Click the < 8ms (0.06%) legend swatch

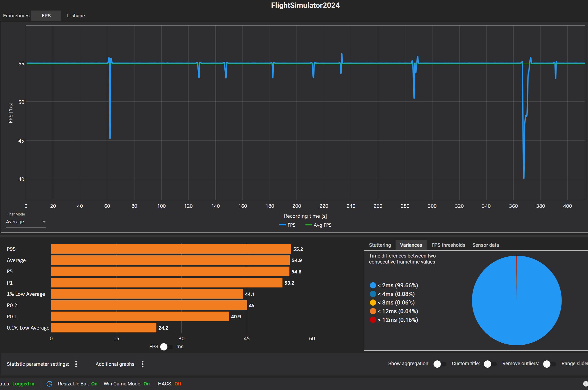(x=373, y=302)
